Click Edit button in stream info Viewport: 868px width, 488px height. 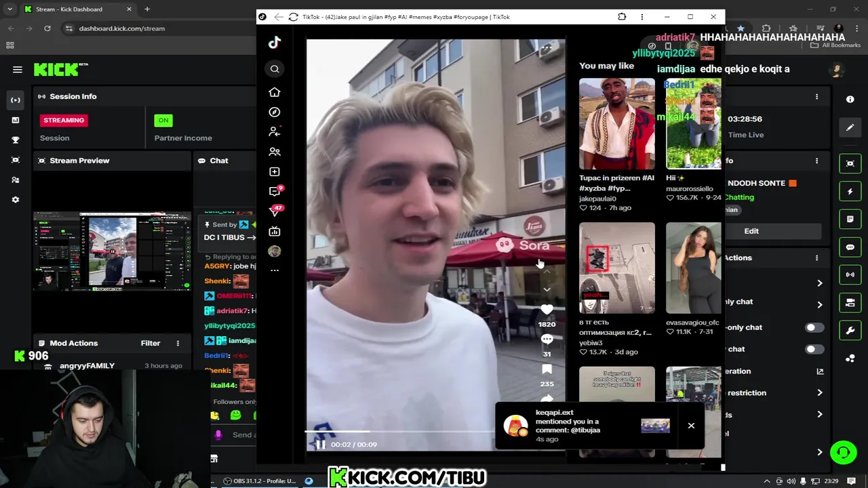(751, 231)
